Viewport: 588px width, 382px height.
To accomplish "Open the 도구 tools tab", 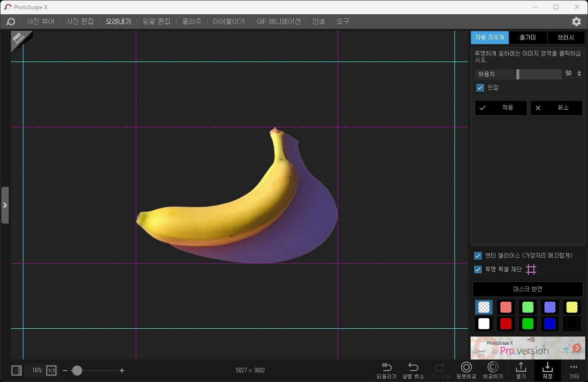I will [343, 22].
